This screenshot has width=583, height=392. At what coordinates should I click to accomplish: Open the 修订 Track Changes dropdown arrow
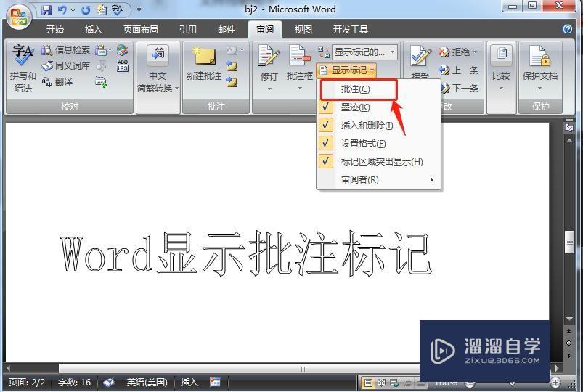269,89
